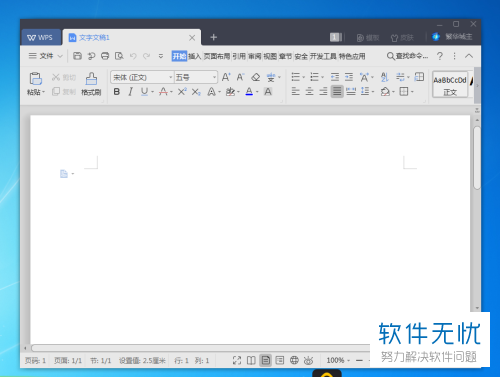Toggle Justify alignment button

click(337, 91)
